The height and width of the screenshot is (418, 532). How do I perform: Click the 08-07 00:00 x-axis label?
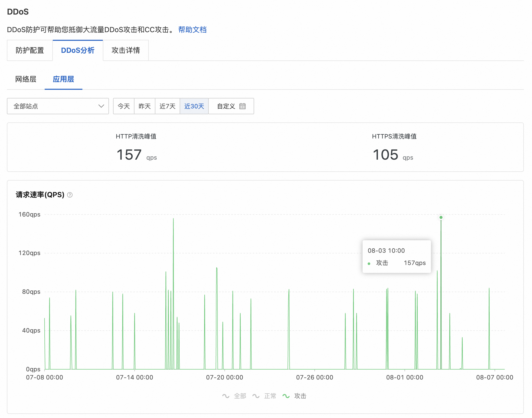pos(494,377)
